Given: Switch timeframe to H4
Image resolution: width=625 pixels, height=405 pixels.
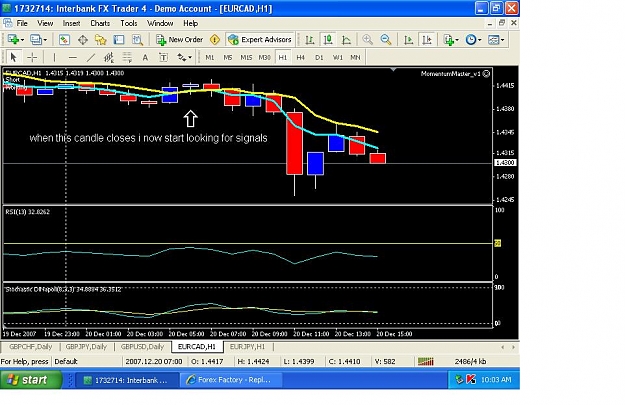Looking at the screenshot, I should click(301, 57).
